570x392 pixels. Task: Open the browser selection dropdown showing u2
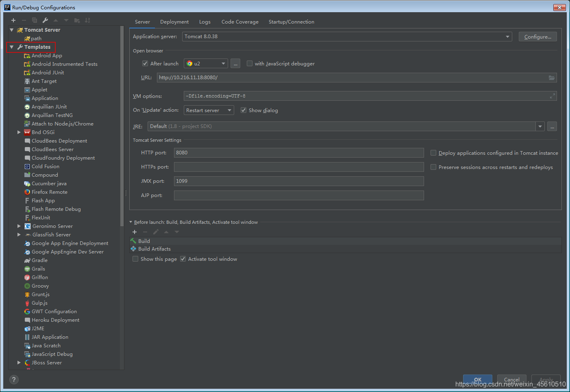(x=206, y=64)
